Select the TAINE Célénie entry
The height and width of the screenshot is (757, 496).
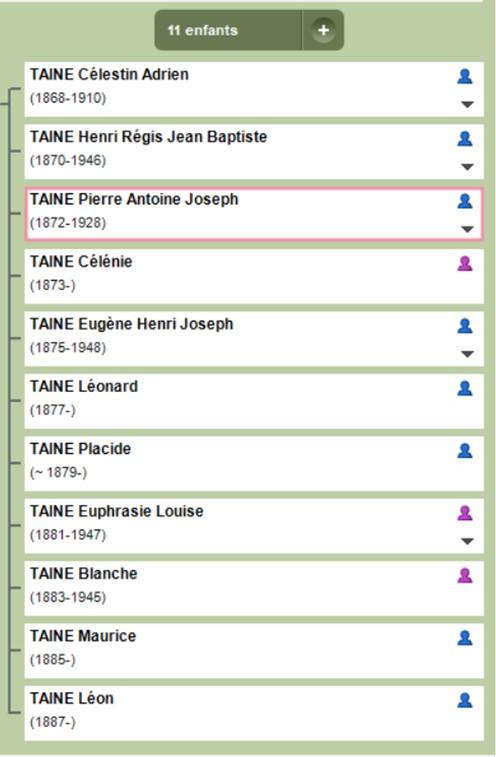click(x=254, y=276)
